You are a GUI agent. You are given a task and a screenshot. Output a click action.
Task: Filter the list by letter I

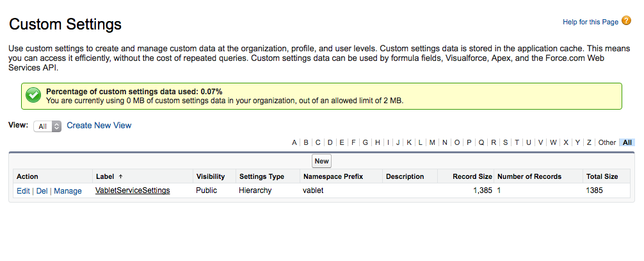point(388,142)
